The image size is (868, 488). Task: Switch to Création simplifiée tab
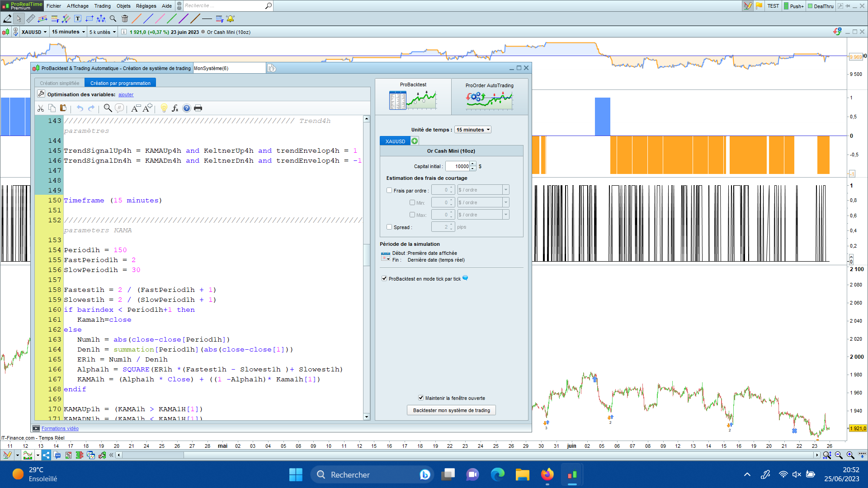point(59,83)
